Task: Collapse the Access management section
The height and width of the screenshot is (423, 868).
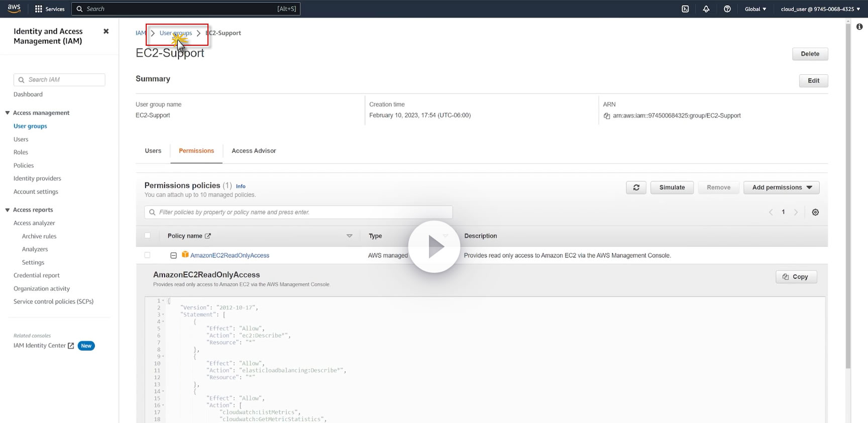Action: coord(8,113)
